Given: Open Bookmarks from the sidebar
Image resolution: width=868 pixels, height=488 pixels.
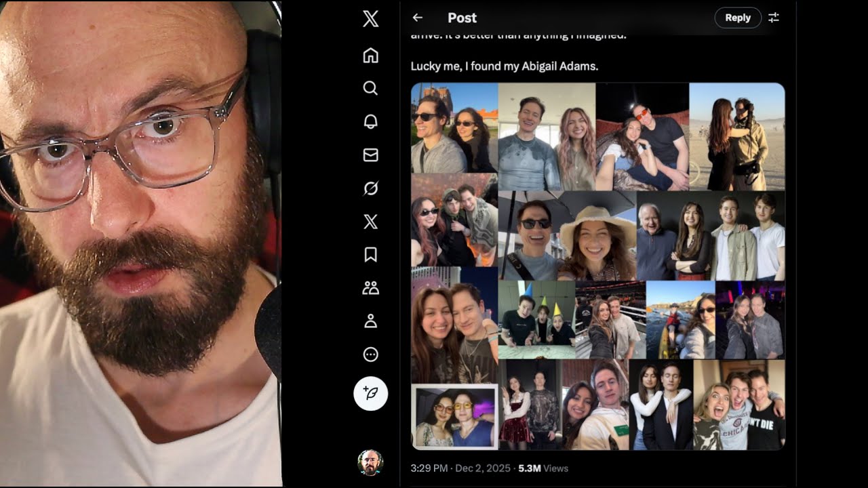Looking at the screenshot, I should point(370,254).
